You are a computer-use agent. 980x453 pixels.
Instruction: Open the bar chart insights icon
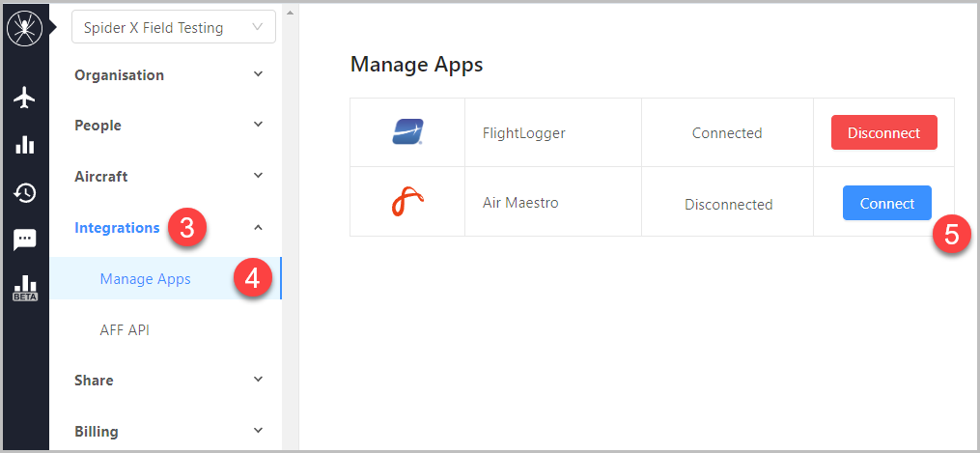click(25, 145)
